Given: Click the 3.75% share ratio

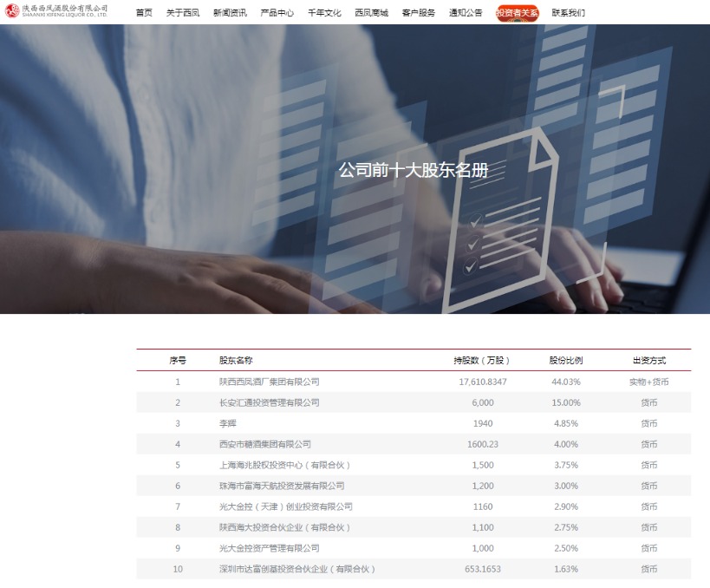Looking at the screenshot, I should coord(566,465).
